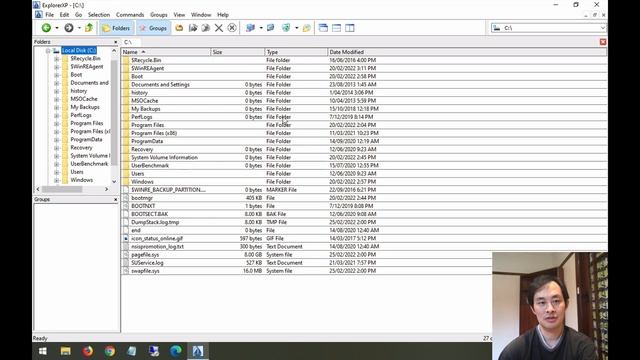Screen dimensions: 640x360
Task: Open the Selection menu
Action: coord(99,15)
